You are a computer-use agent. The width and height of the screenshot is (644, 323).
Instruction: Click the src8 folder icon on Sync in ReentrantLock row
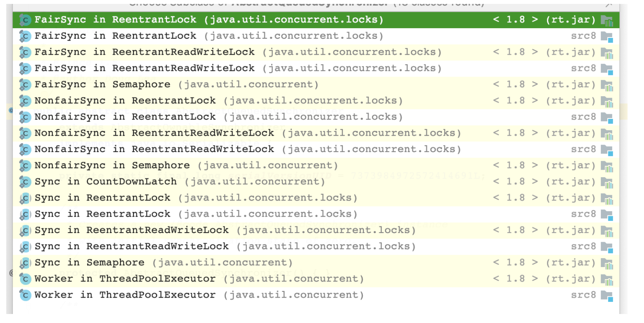click(x=606, y=214)
